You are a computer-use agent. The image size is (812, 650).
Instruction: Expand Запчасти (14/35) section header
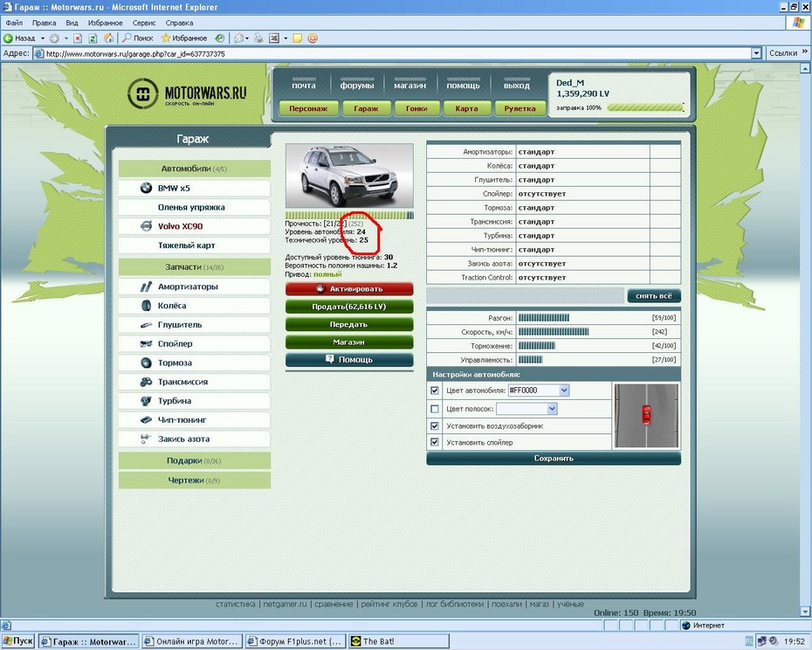click(x=194, y=267)
